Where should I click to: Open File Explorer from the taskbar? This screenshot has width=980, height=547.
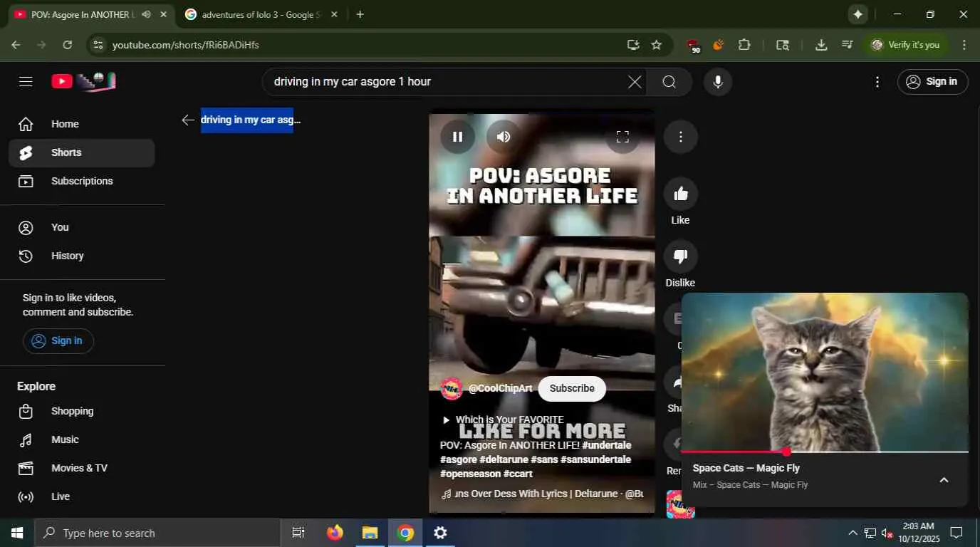[370, 533]
